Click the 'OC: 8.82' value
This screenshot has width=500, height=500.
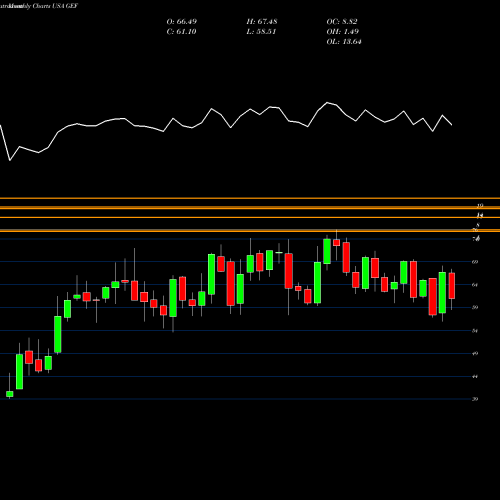(342, 22)
